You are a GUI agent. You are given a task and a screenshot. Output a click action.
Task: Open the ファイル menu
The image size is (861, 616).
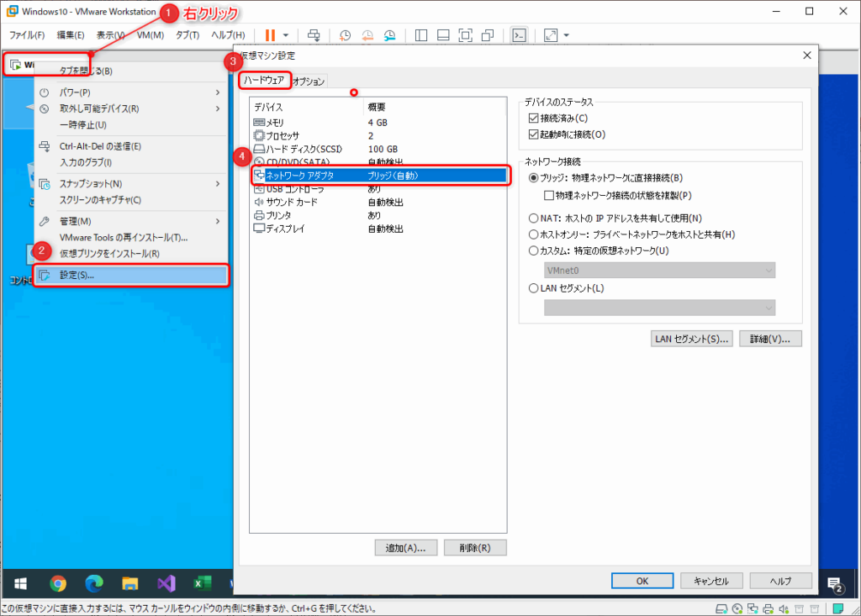coord(26,34)
